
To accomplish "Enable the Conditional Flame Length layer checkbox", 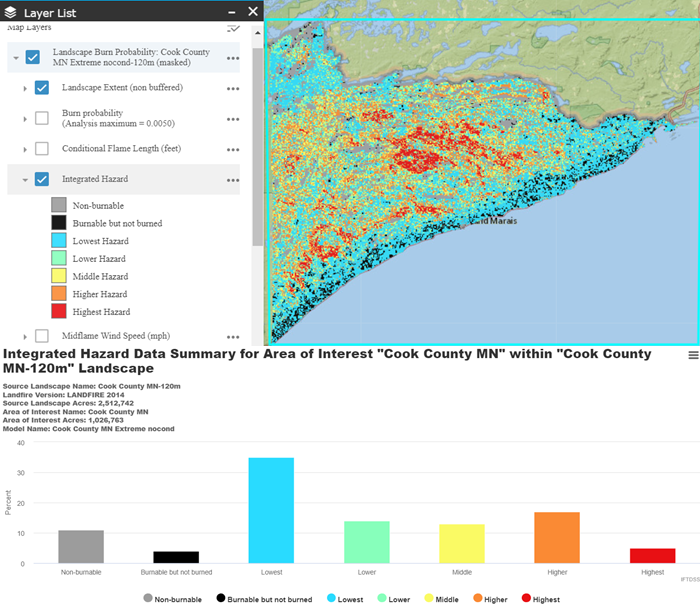I will pyautogui.click(x=42, y=148).
